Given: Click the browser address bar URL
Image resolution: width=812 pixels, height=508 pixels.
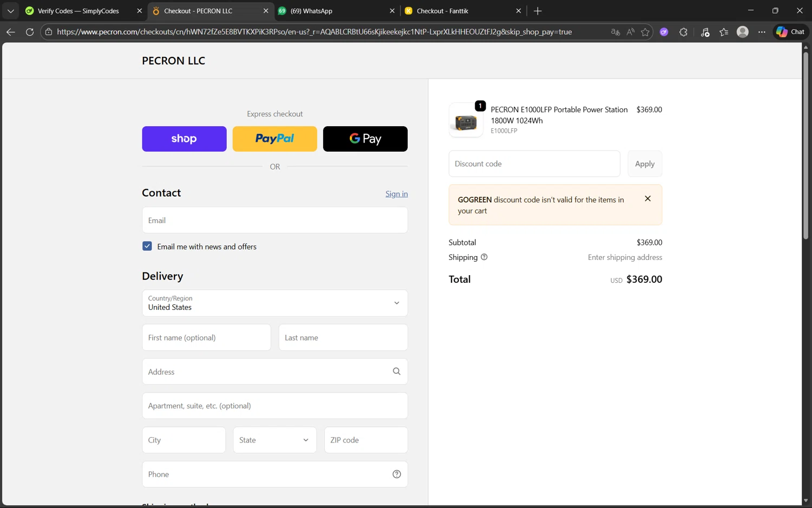Looking at the screenshot, I should click(314, 32).
